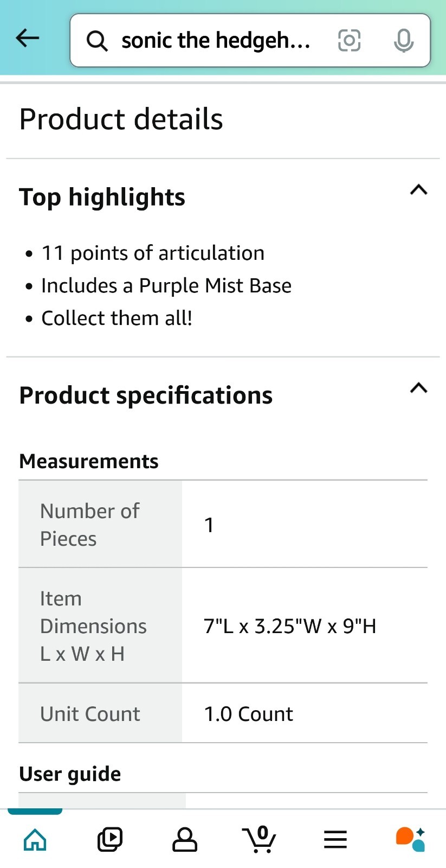446x868 pixels.
Task: Select the Item Dimensions row
Action: pyautogui.click(x=223, y=626)
